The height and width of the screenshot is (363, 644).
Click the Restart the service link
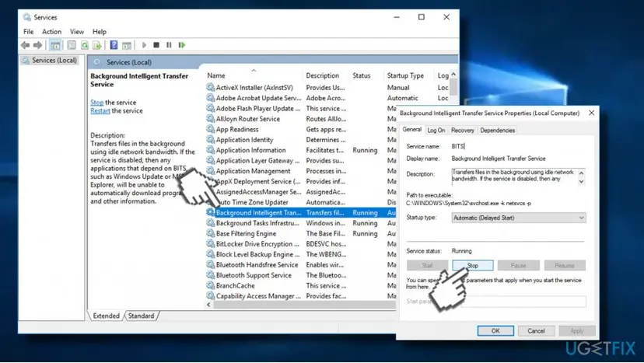point(100,111)
